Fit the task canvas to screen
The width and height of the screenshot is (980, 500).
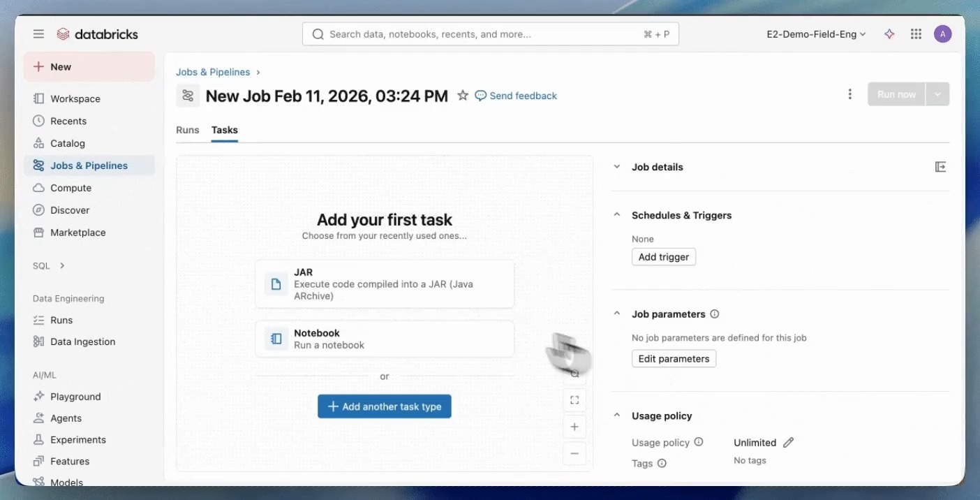coord(574,400)
